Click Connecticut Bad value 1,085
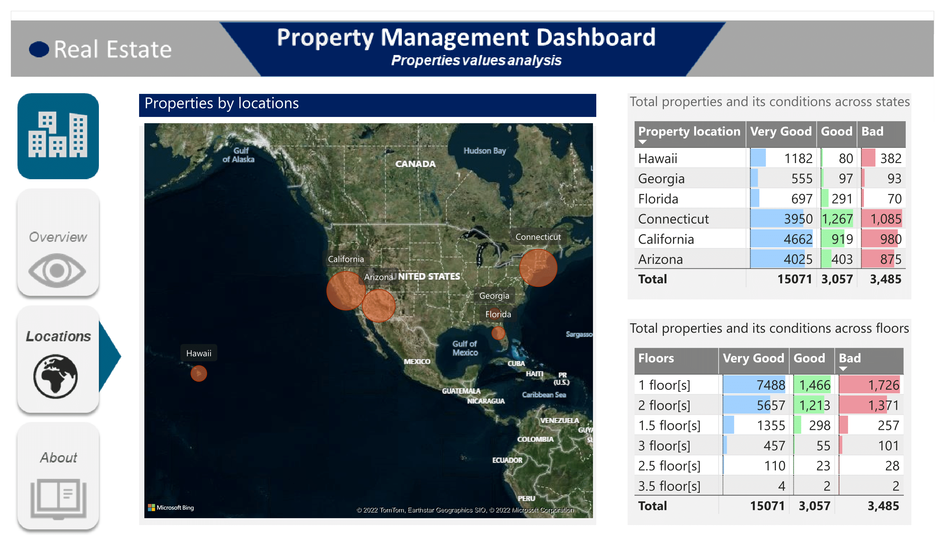 (885, 219)
